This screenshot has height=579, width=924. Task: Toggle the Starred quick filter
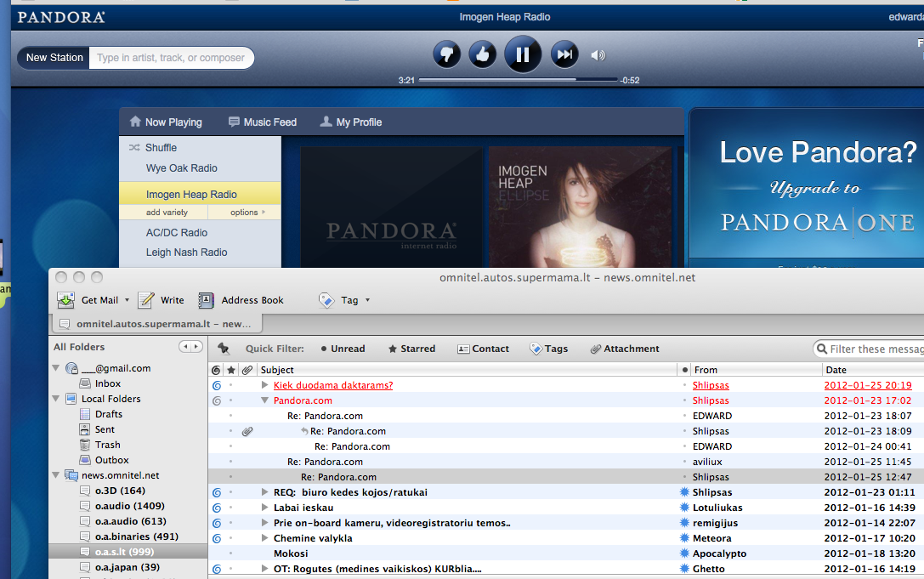point(411,349)
